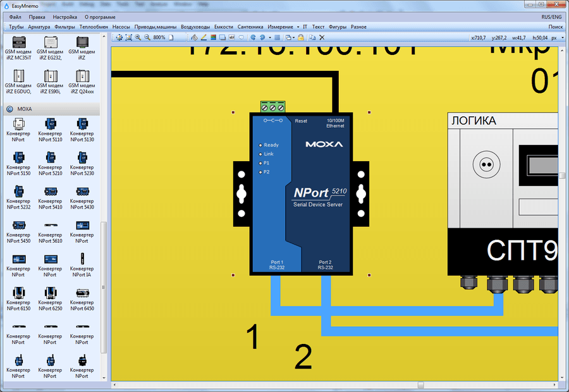Open the layer order dropdown arrow

click(x=293, y=37)
